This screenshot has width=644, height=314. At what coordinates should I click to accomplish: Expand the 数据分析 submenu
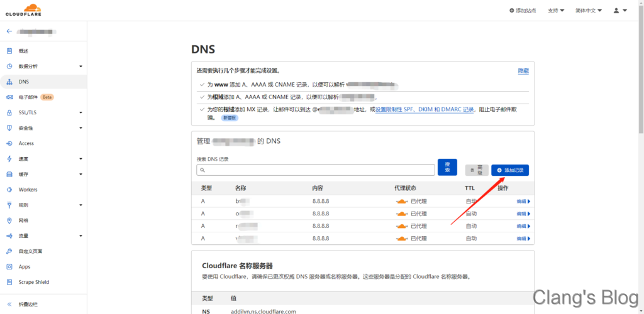(80, 67)
